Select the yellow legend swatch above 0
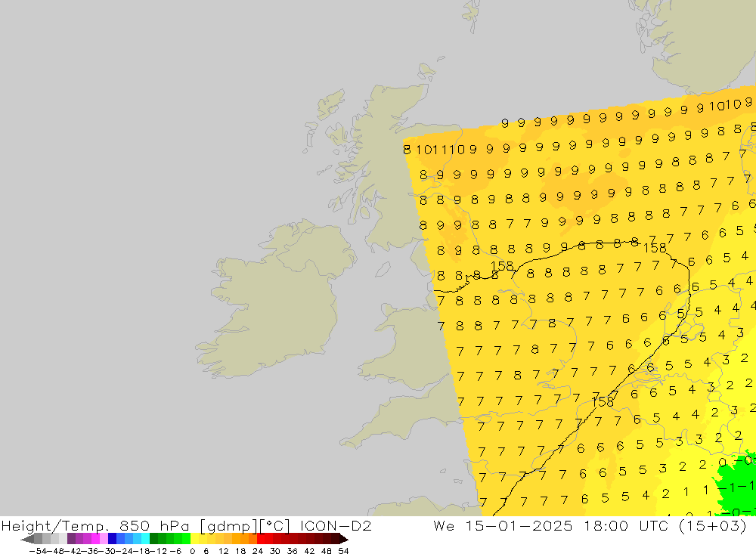Viewport: 756px width, 554px height. [195, 539]
